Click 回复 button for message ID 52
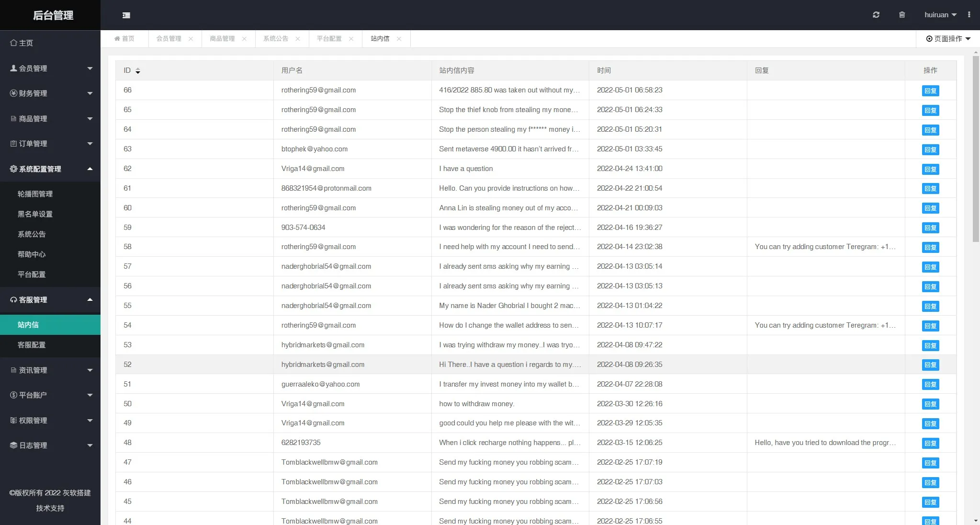This screenshot has width=980, height=525. pyautogui.click(x=930, y=365)
